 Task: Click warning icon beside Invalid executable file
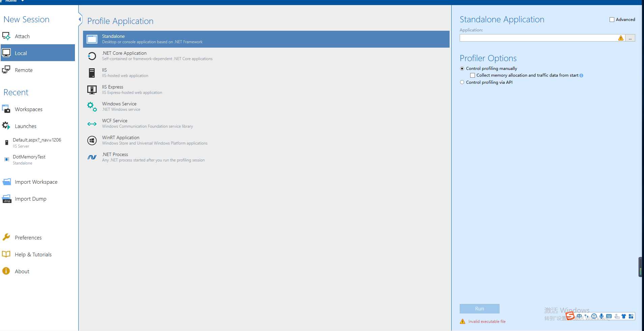[462, 322]
